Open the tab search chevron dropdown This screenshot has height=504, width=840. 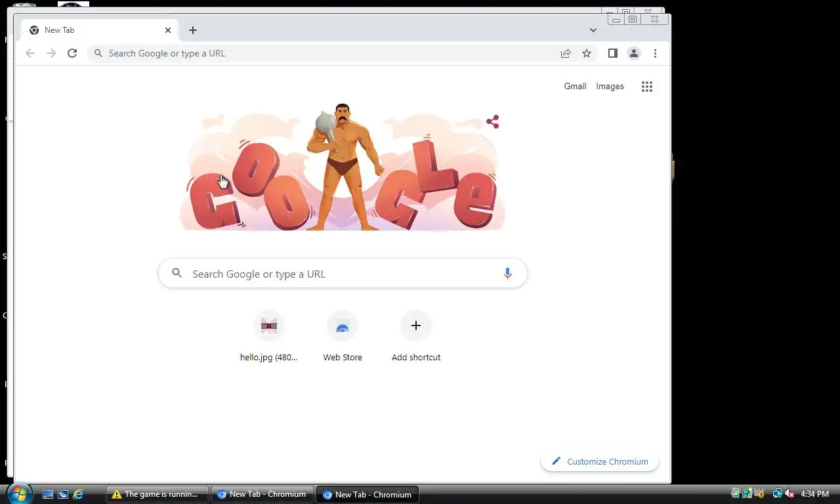[x=593, y=30]
